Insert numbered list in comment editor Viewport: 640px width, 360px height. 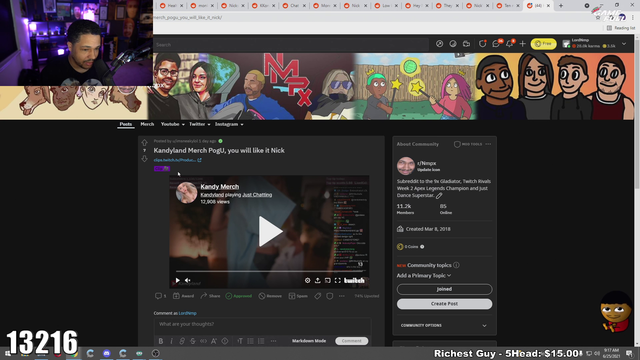(261, 341)
